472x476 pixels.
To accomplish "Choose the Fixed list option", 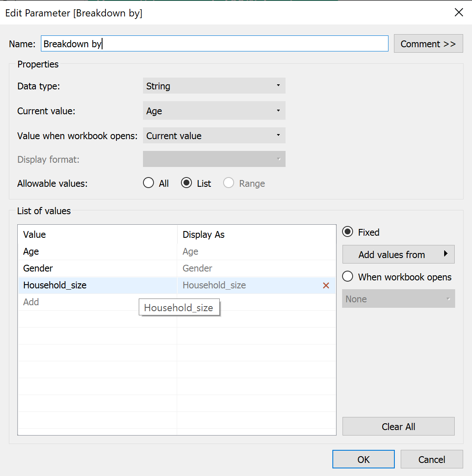I will [x=348, y=232].
